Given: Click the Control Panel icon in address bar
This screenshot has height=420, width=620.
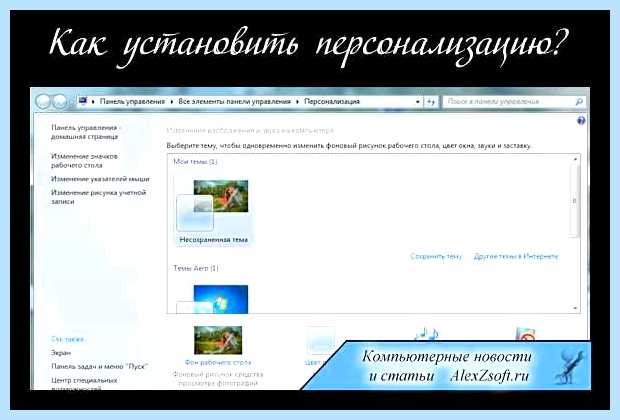Looking at the screenshot, I should pyautogui.click(x=83, y=100).
